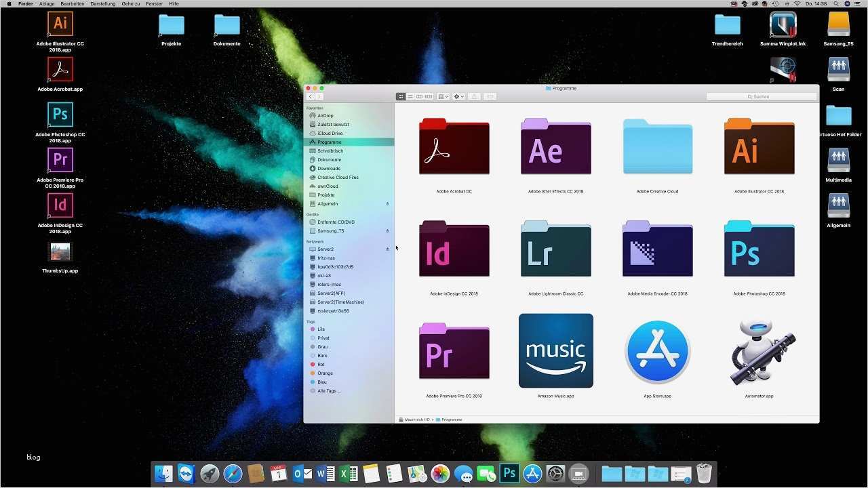Eject Server2 in the Netzwerk section
The width and height of the screenshot is (868, 488).
pyautogui.click(x=388, y=249)
